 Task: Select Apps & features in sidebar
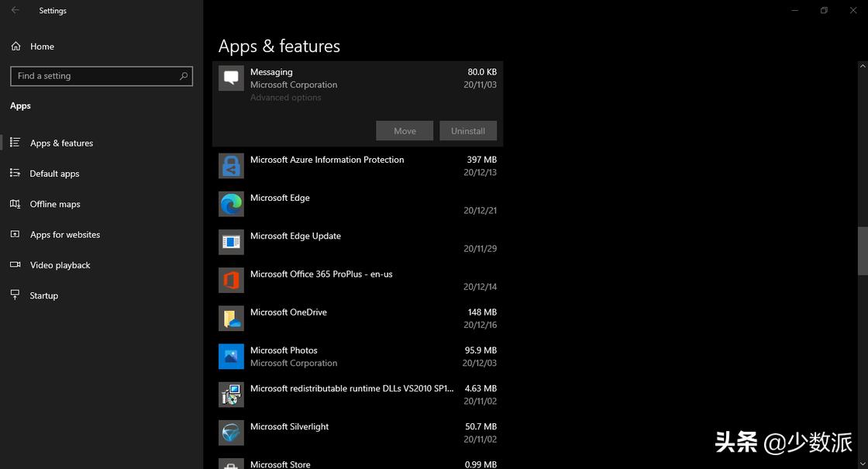102,143
